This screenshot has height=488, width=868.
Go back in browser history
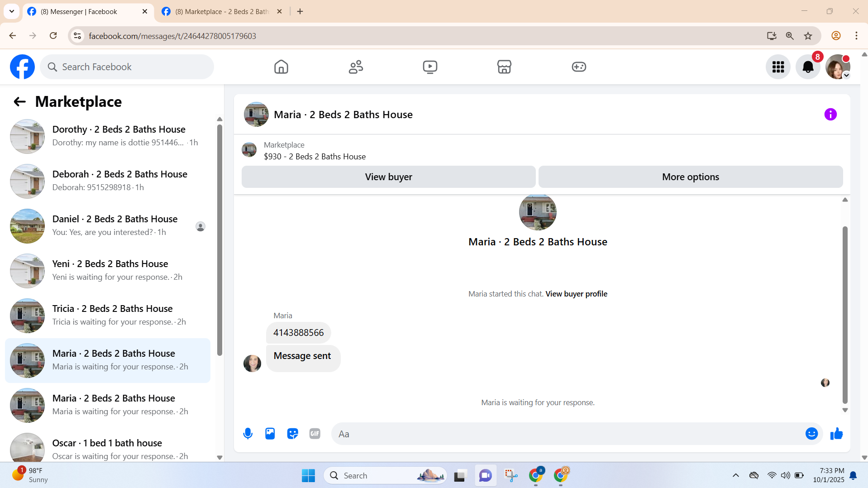[x=13, y=36]
